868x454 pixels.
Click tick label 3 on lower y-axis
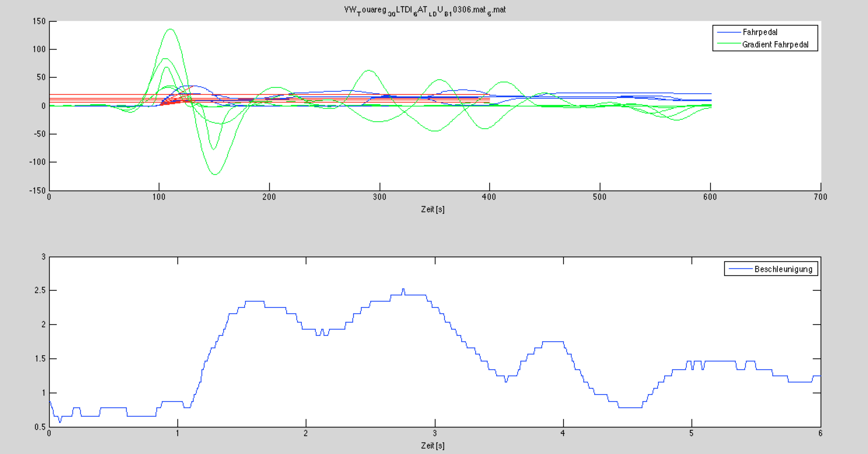44,257
